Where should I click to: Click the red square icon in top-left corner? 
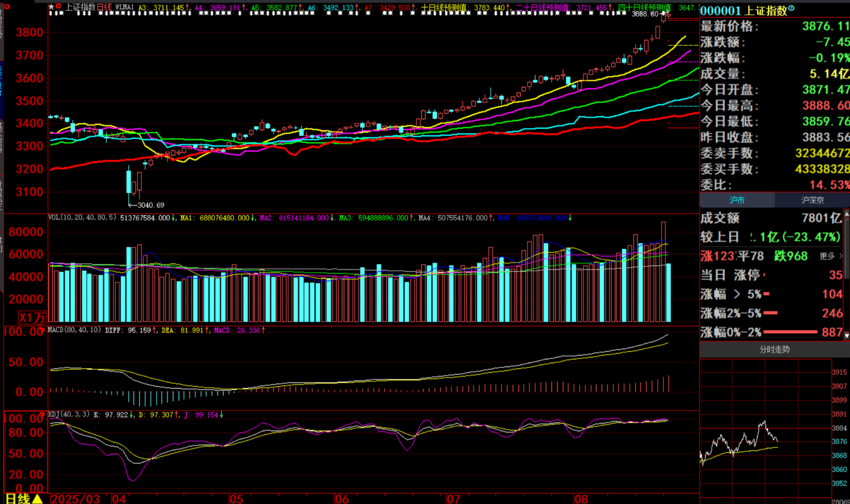[x=6, y=7]
